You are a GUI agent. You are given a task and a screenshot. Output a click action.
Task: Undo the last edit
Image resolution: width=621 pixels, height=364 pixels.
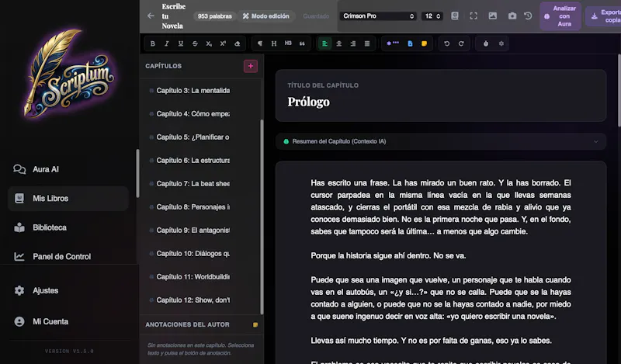coord(447,43)
